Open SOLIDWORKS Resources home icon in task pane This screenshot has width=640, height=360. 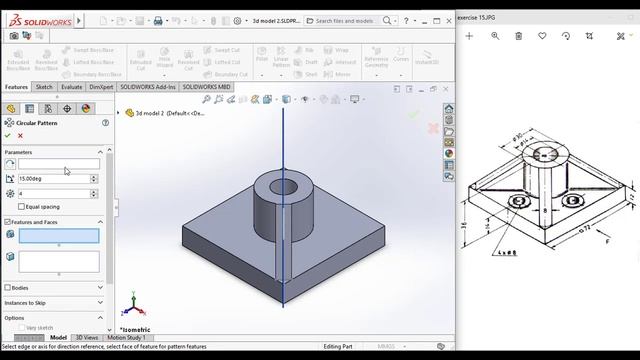(x=449, y=109)
